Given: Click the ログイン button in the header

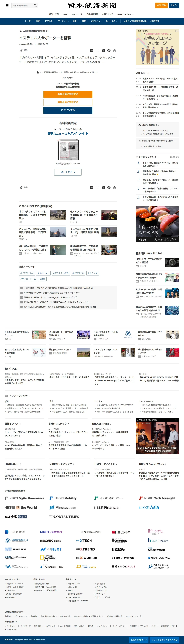Looking at the screenshot, I should point(174,5).
